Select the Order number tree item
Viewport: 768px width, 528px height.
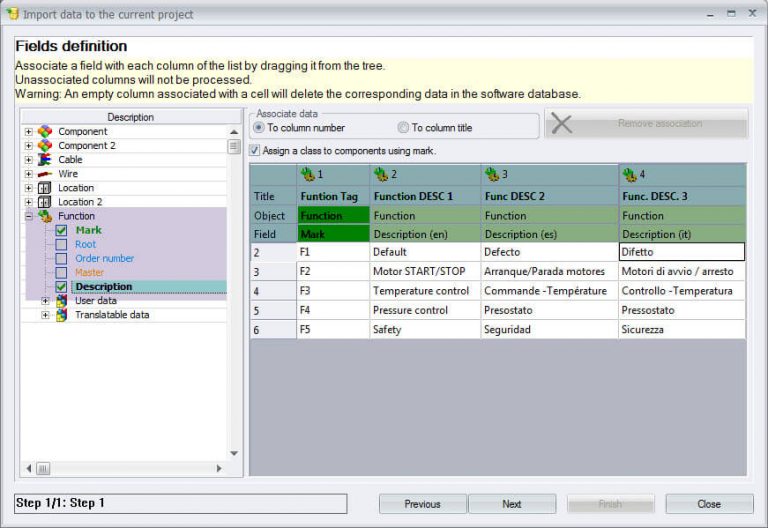tap(104, 259)
